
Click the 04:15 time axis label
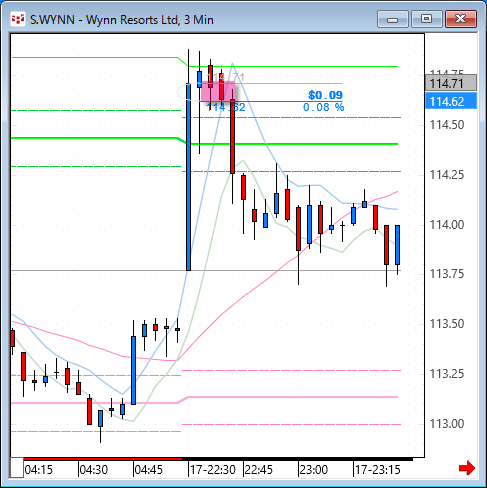point(39,470)
